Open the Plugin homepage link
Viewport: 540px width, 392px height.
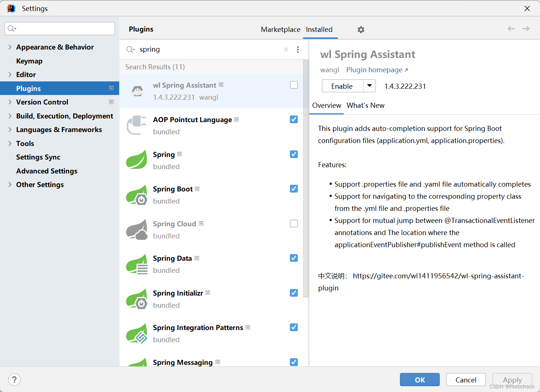pos(374,70)
